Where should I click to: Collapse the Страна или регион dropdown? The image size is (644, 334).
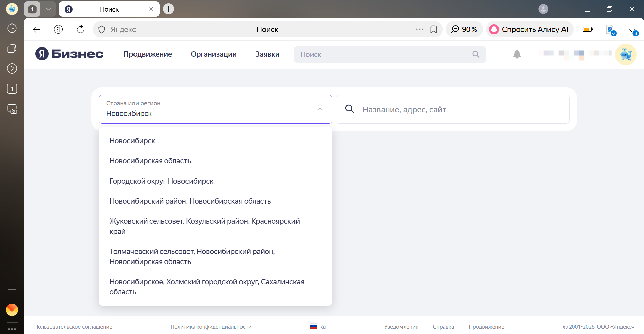[x=320, y=109]
